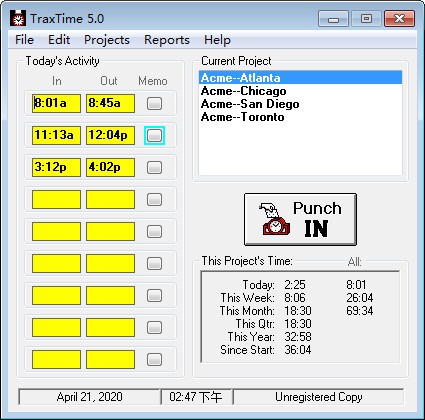The width and height of the screenshot is (425, 420).
Task: Toggle memo box in the last activity row
Action: click(154, 359)
